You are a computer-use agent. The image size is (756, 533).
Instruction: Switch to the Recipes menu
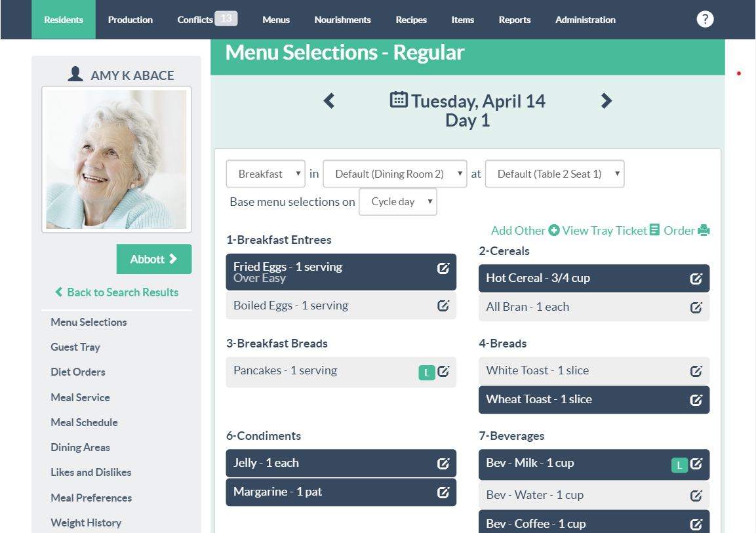(411, 19)
